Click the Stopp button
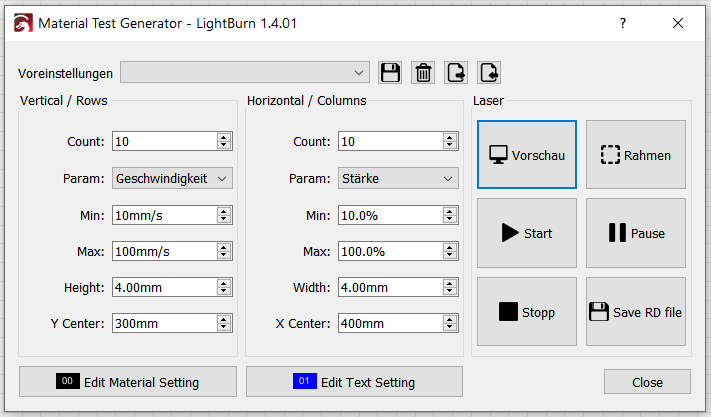711x417 pixels. (x=527, y=312)
